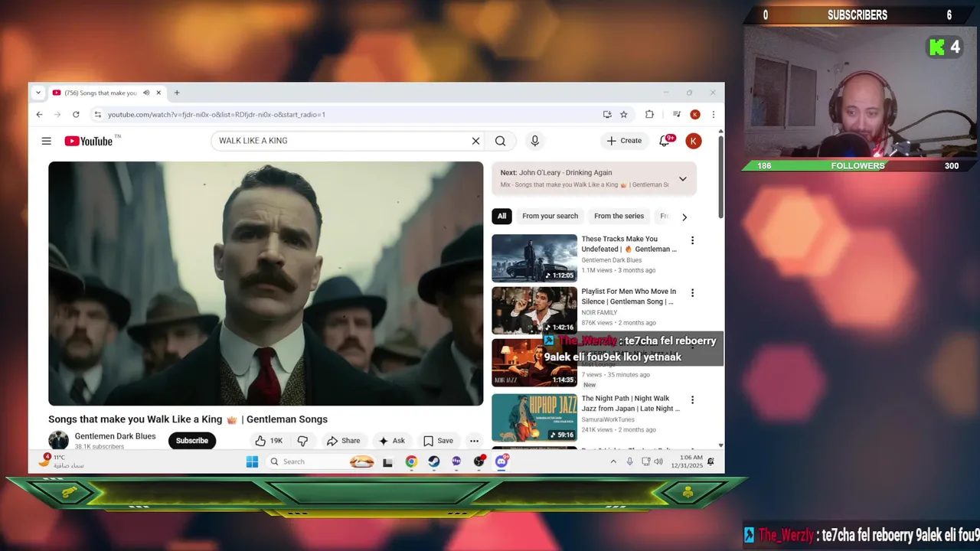
Task: Open 'Playlist For Men Who Move' thumbnail
Action: coord(534,310)
